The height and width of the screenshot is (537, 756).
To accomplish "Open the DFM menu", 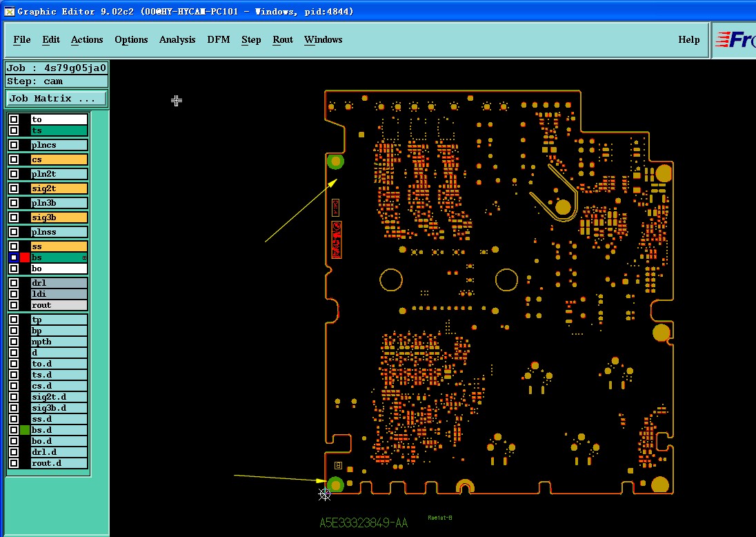I will click(219, 39).
